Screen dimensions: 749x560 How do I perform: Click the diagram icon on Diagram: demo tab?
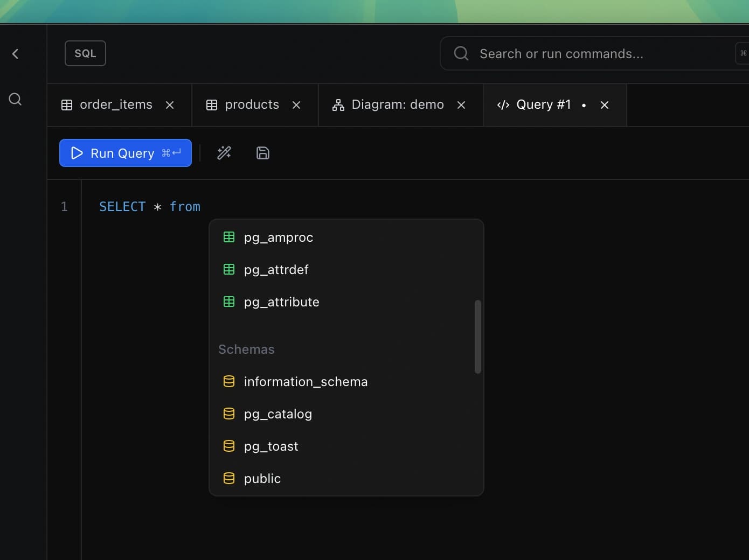coord(338,104)
